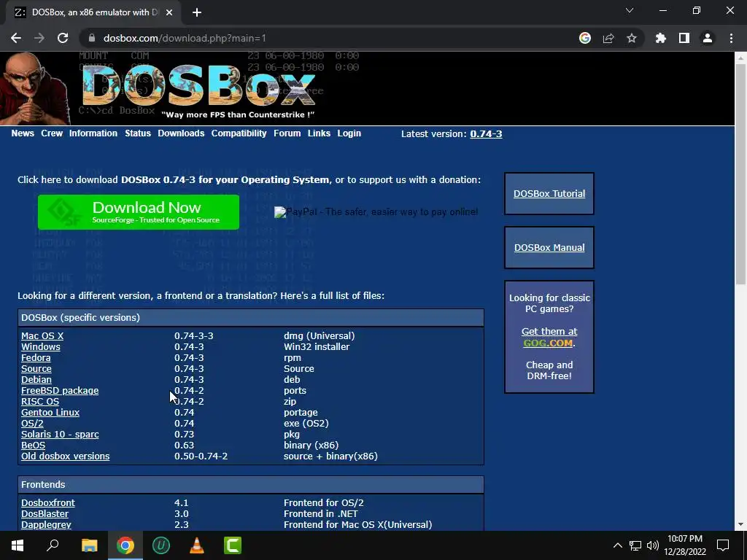Screen dimensions: 747x560
Task: Open the Downloads menu item
Action: 181,133
